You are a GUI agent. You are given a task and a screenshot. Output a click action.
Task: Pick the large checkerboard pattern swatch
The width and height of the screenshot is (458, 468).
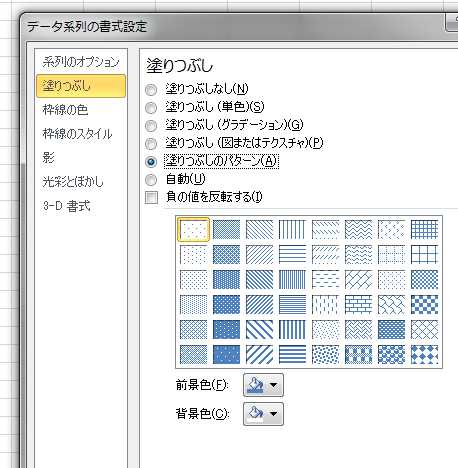[424, 304]
